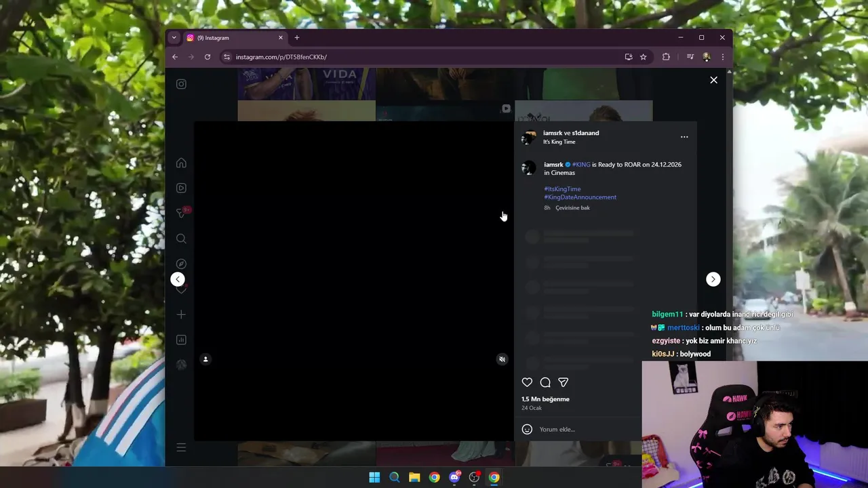Open the Create plus icon in sidebar

[x=181, y=314]
